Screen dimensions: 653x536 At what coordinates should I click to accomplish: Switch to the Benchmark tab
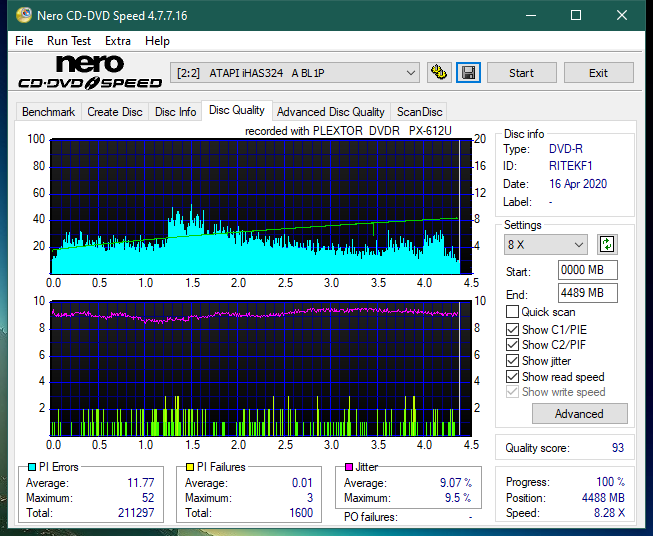coord(49,112)
